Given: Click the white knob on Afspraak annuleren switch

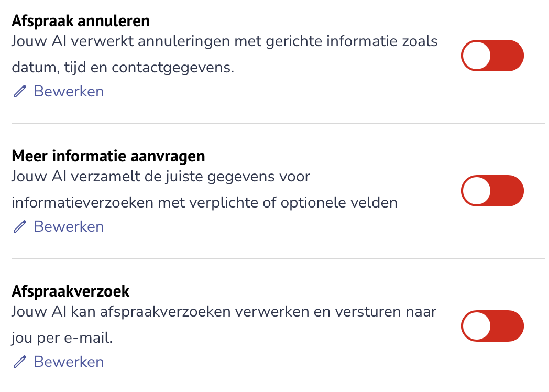Looking at the screenshot, I should point(477,56).
